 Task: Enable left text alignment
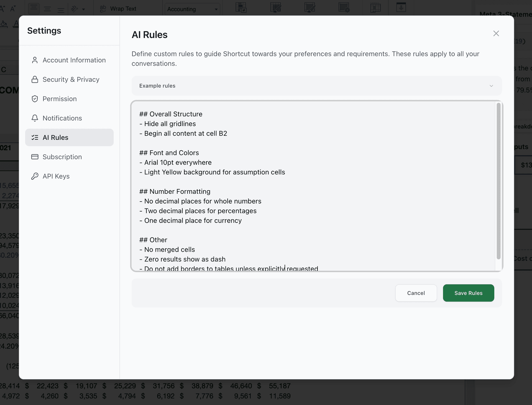click(x=34, y=9)
